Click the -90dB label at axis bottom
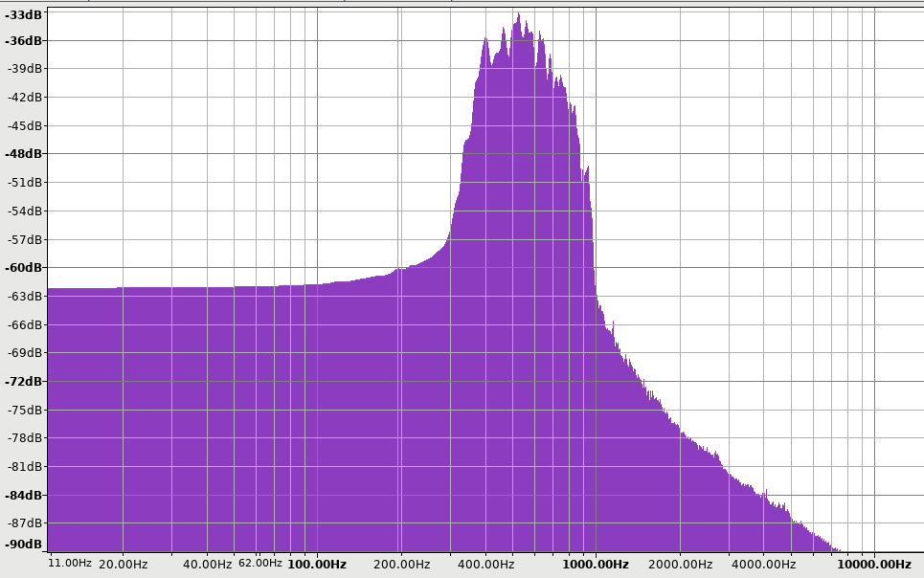 [x=23, y=545]
